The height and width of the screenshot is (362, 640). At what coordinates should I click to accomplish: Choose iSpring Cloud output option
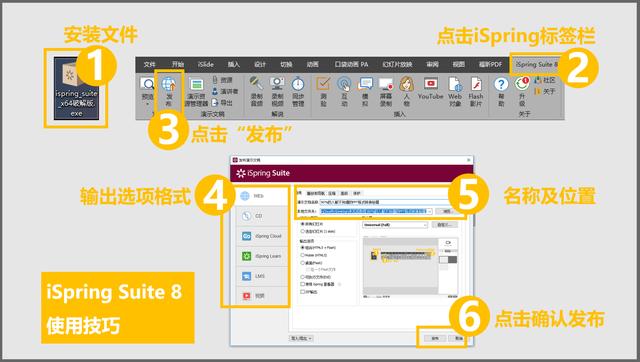[262, 236]
